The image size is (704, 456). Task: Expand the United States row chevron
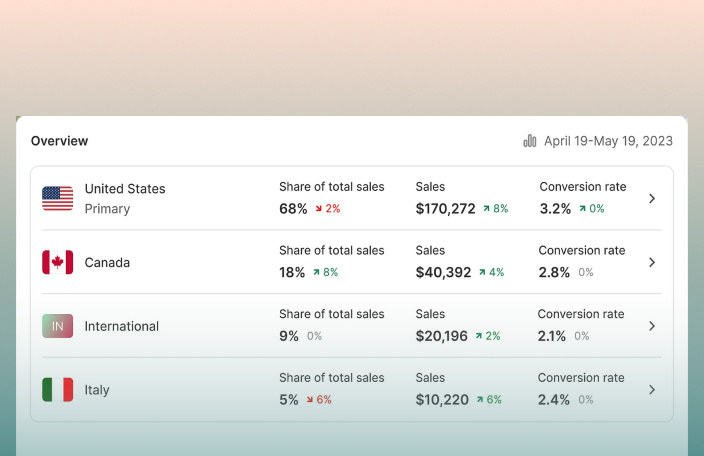[x=652, y=198]
